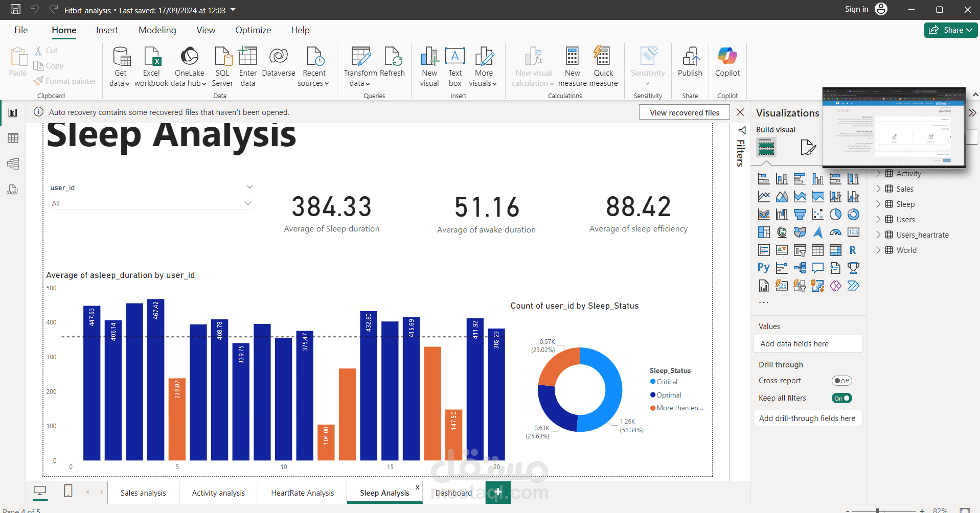Choose the Python visual icon
This screenshot has width=980, height=513.
click(764, 267)
